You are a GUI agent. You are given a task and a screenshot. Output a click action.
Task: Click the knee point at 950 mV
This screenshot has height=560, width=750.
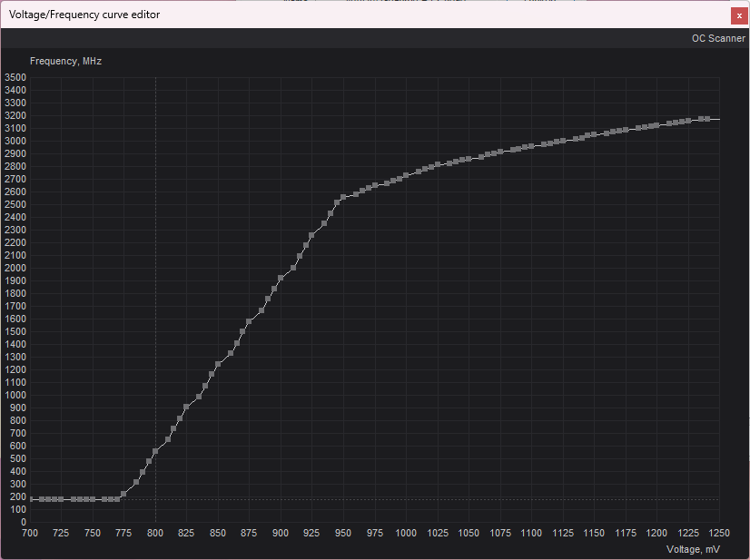pos(343,197)
